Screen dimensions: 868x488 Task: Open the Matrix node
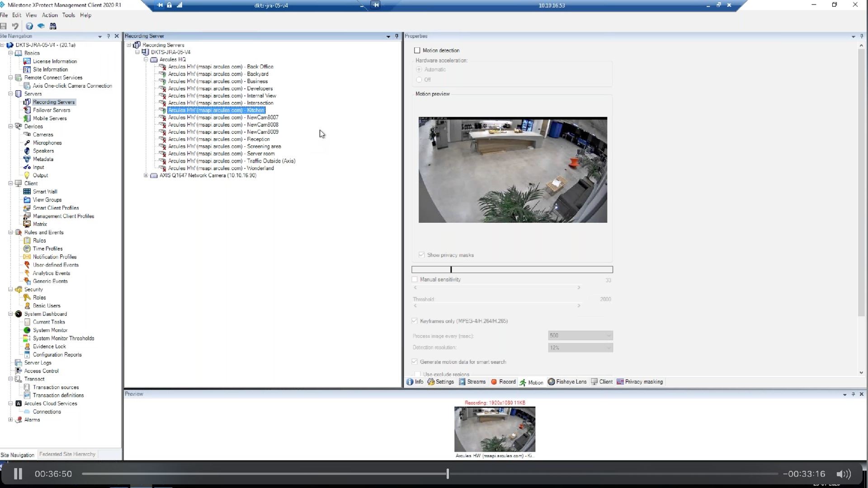[x=40, y=224]
